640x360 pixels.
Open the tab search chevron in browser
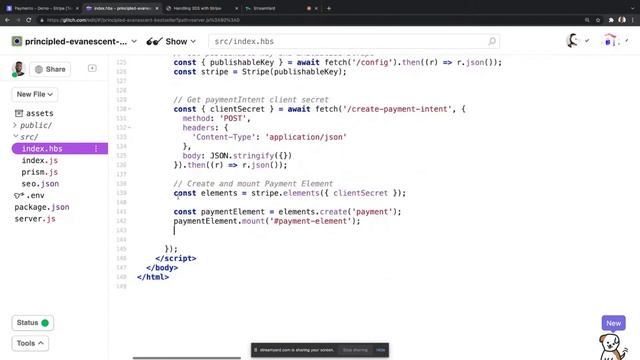pyautogui.click(x=633, y=8)
